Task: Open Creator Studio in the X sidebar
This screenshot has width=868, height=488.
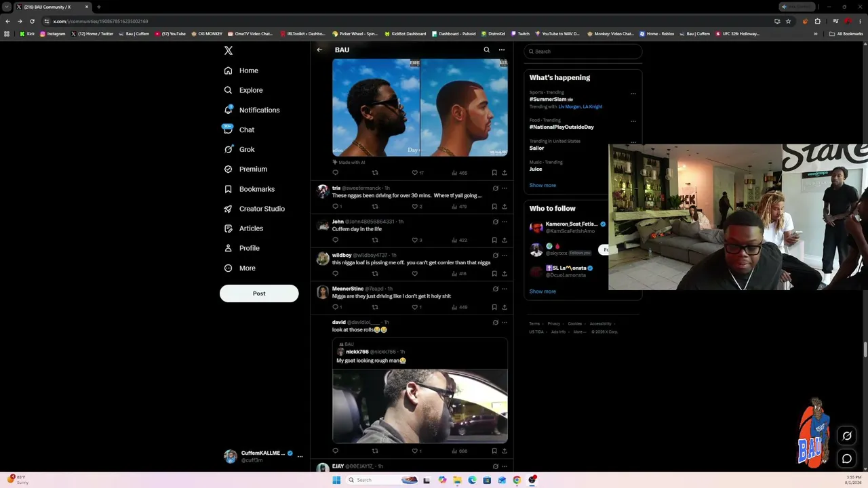Action: 254,209
